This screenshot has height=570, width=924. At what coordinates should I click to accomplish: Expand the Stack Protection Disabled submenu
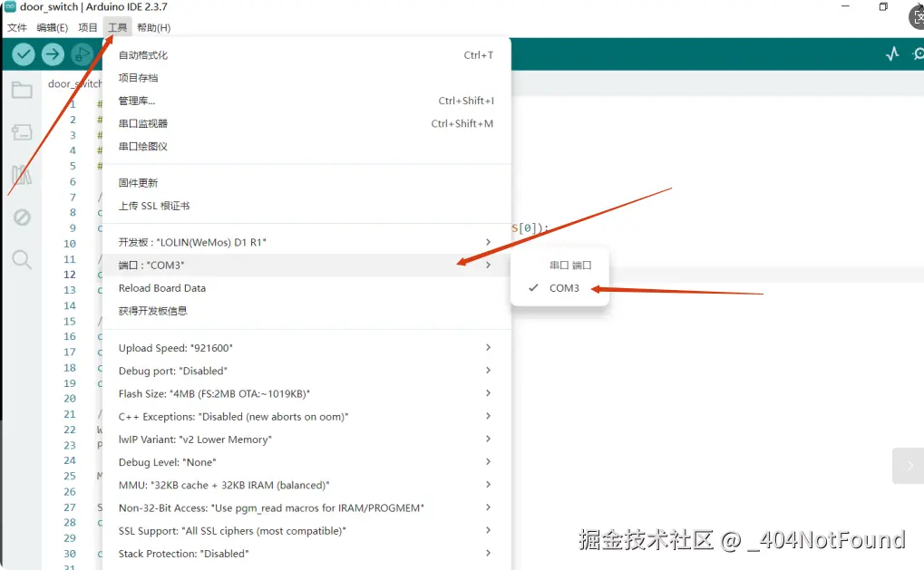(x=306, y=554)
